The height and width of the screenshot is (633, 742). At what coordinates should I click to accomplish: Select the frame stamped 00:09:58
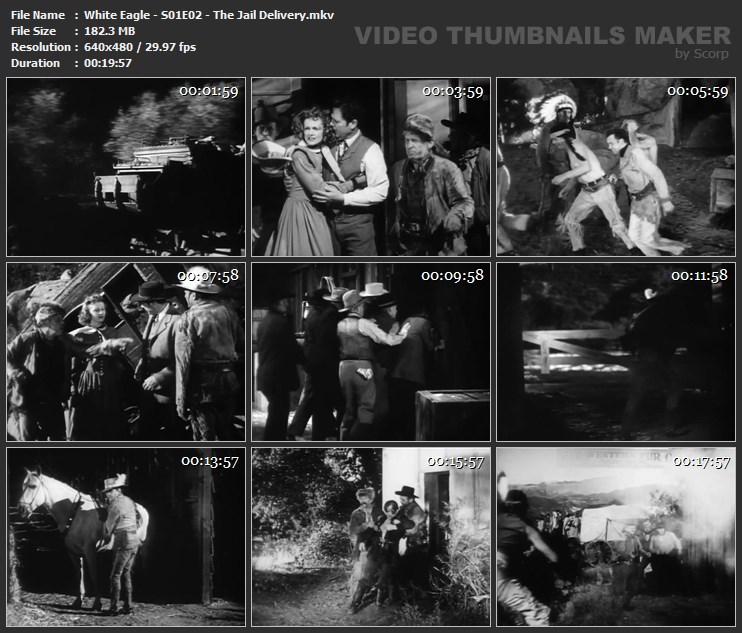click(371, 352)
